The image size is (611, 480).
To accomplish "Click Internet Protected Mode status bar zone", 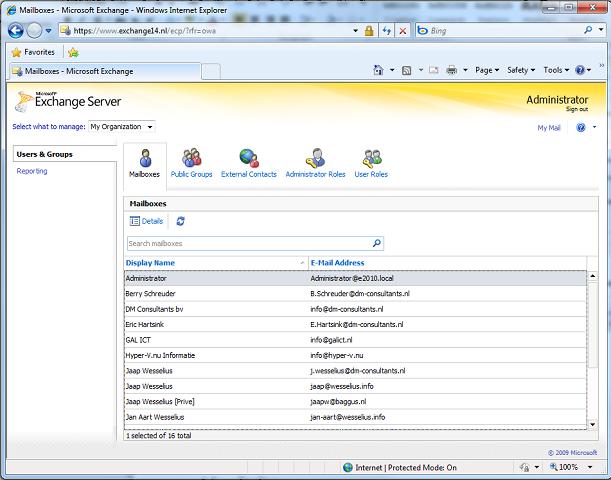I will (400, 468).
